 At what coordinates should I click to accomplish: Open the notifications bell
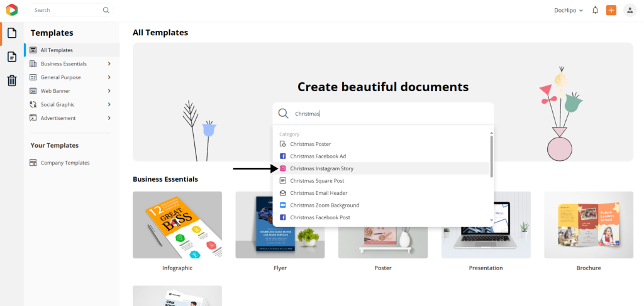tap(595, 10)
